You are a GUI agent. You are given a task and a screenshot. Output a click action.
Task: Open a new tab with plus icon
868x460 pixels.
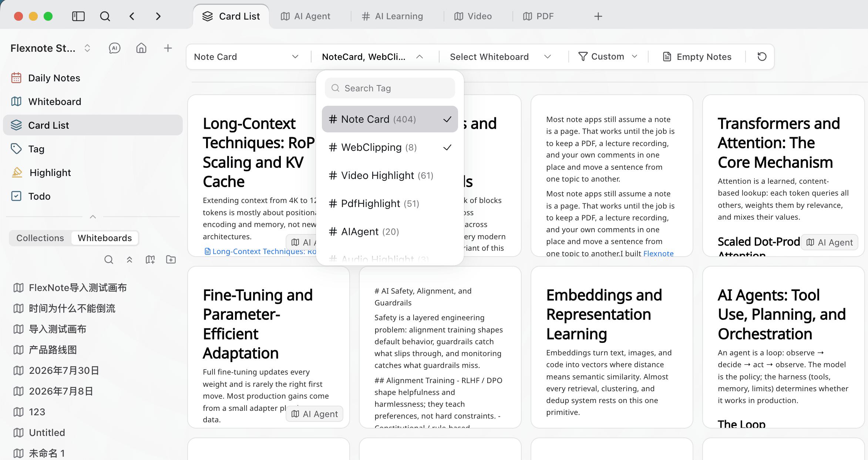coord(598,16)
